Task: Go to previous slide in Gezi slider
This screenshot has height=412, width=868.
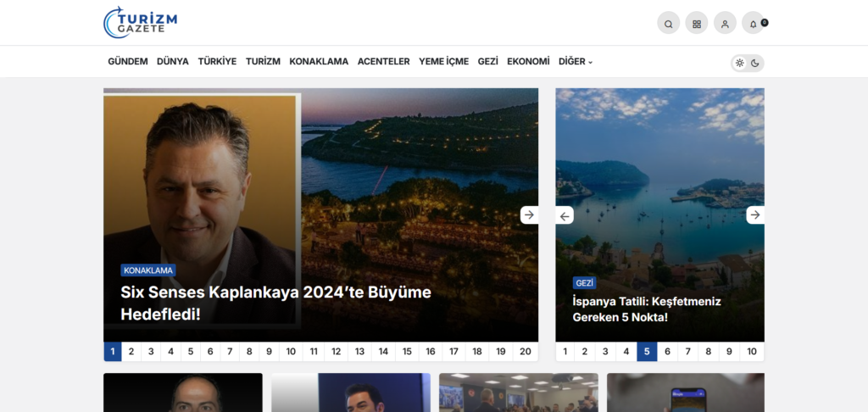Action: tap(565, 215)
